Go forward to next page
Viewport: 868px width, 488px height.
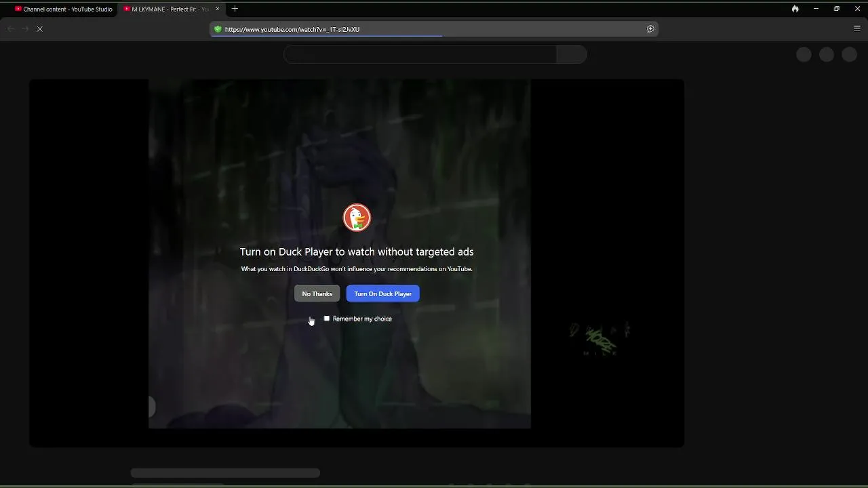(24, 29)
